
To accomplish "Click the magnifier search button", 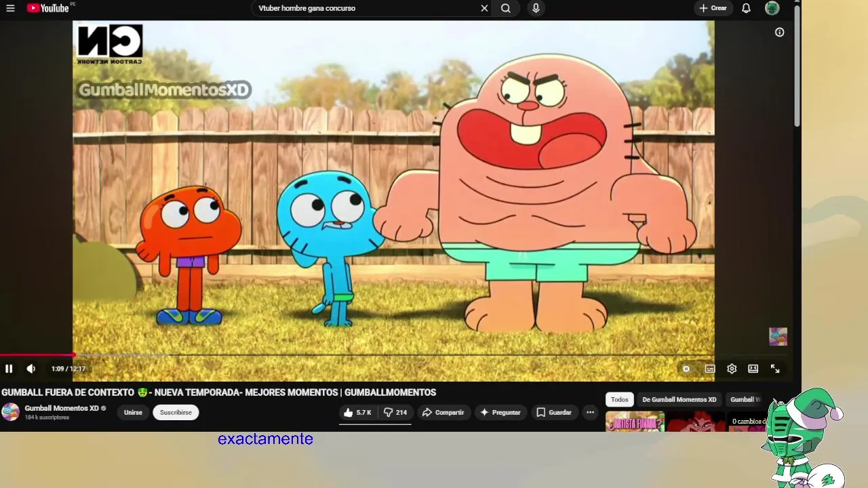I will (506, 8).
